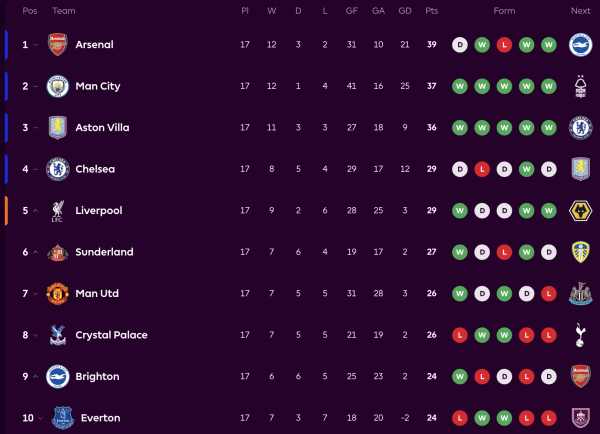Click the up arrow beside Liverpool's position
Viewport: 600px width, 434px height.
pos(37,211)
